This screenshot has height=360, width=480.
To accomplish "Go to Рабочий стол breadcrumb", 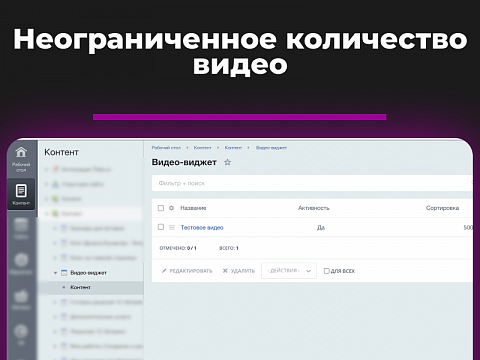I will 166,147.
